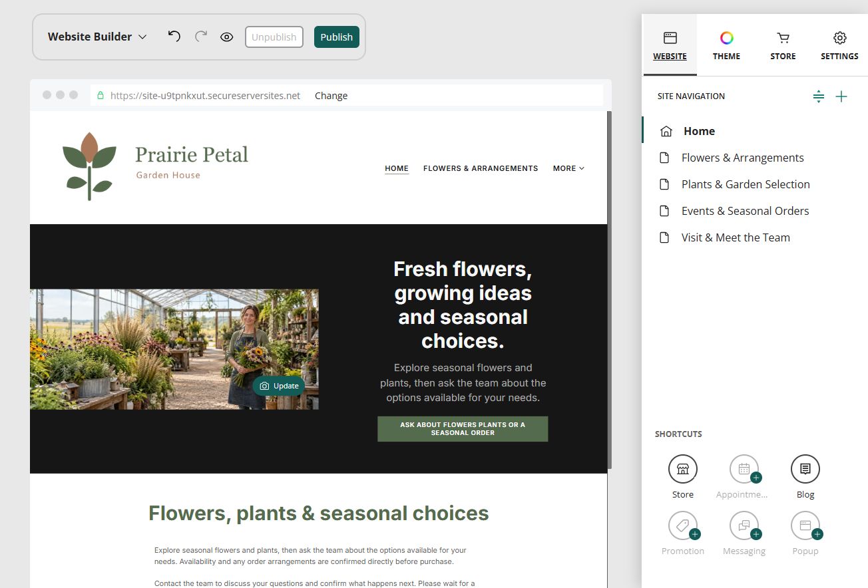Select the greenhouse hero image
This screenshot has width=868, height=588.
point(174,349)
